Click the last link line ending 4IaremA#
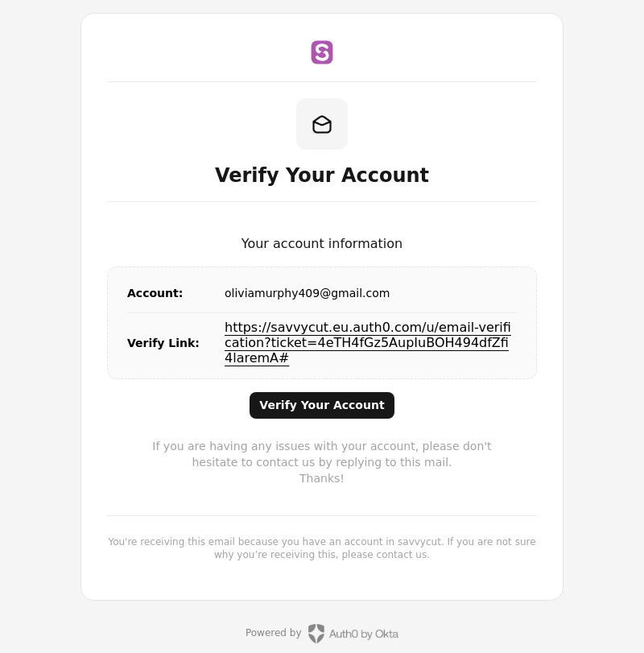 257,358
